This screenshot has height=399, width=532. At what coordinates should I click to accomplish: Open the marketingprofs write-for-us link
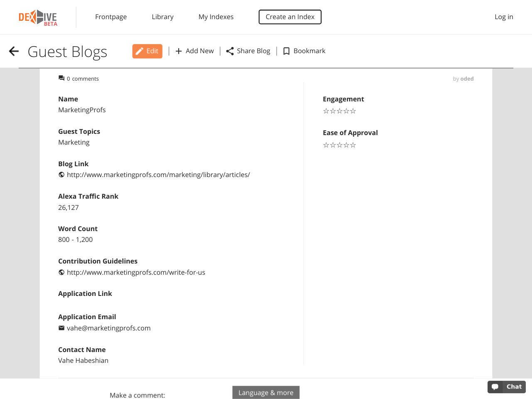[x=136, y=272]
